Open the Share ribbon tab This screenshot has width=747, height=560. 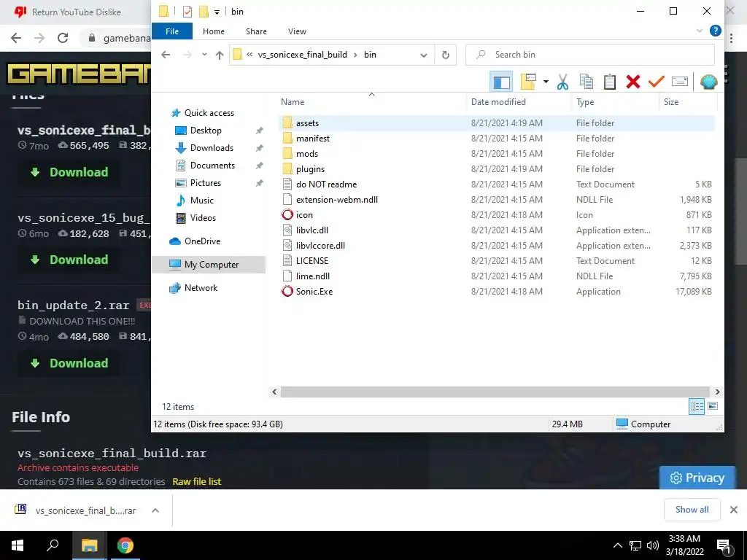256,31
